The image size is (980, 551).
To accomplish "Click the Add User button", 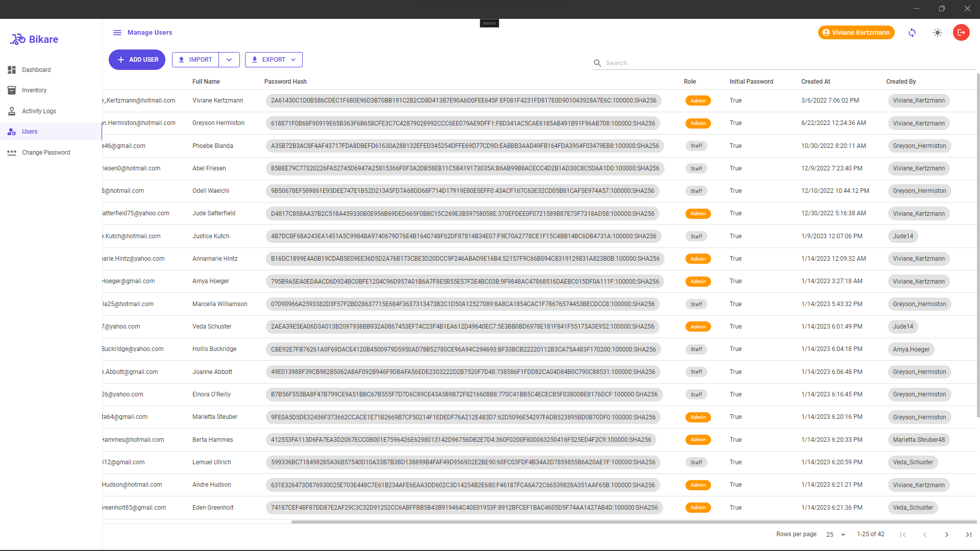I will pyautogui.click(x=137, y=60).
